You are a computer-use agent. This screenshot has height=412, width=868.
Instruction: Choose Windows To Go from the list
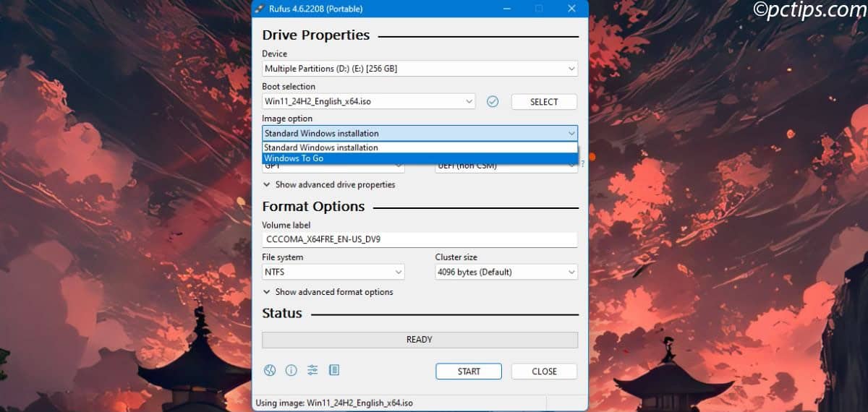[x=420, y=158]
